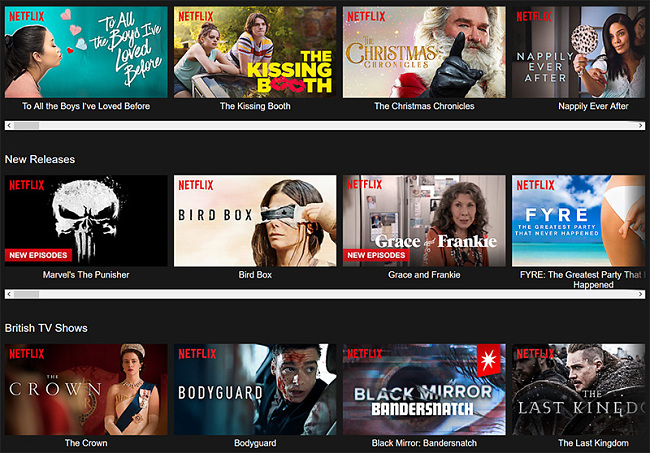This screenshot has width=650, height=453.
Task: Click Netflix logo on Bodyguard poster
Action: [x=197, y=354]
